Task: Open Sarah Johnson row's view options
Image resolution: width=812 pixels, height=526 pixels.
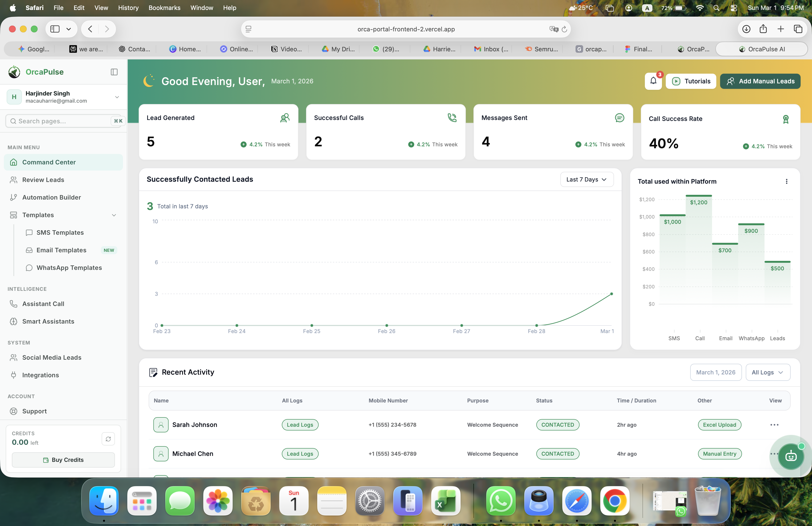Action: (x=774, y=425)
